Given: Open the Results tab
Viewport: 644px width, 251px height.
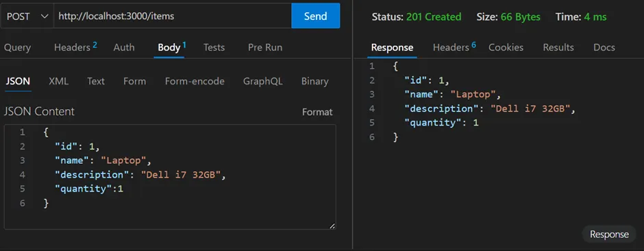Looking at the screenshot, I should pyautogui.click(x=558, y=47).
